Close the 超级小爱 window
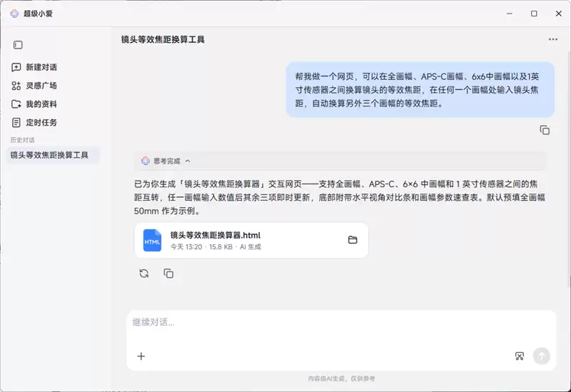 tap(559, 14)
